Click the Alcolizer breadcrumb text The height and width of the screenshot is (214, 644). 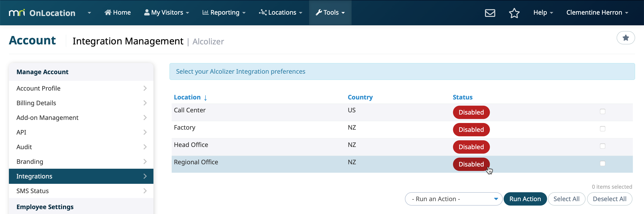(x=208, y=42)
